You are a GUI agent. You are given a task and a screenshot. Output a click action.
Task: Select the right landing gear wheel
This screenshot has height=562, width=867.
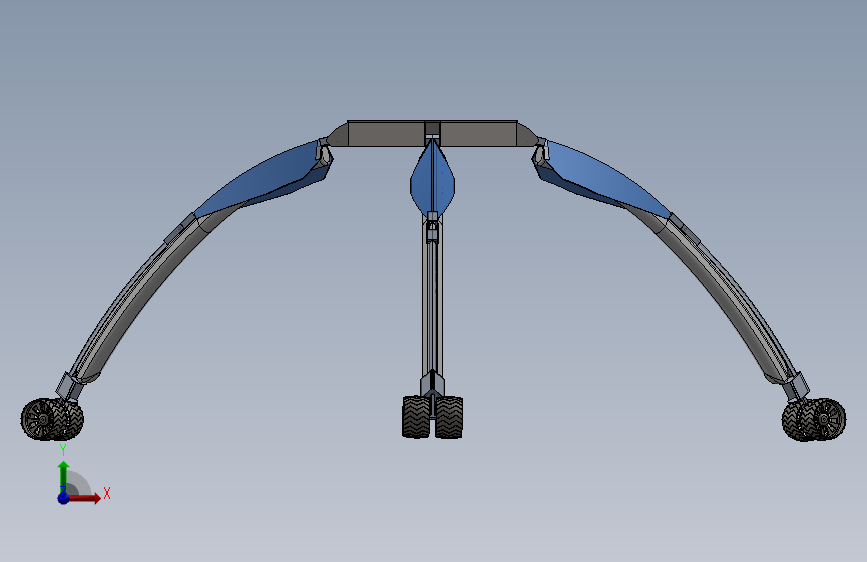click(x=814, y=419)
